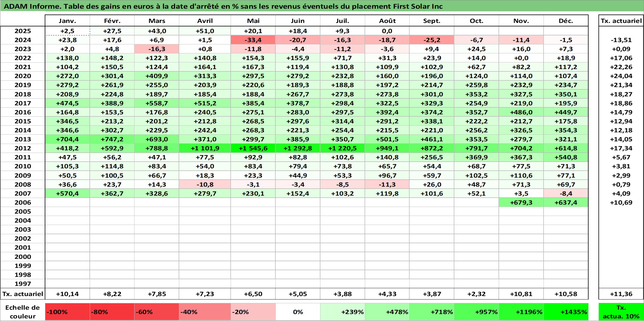The width and height of the screenshot is (644, 321).
Task: Select the Juil. column header
Action: click(342, 21)
